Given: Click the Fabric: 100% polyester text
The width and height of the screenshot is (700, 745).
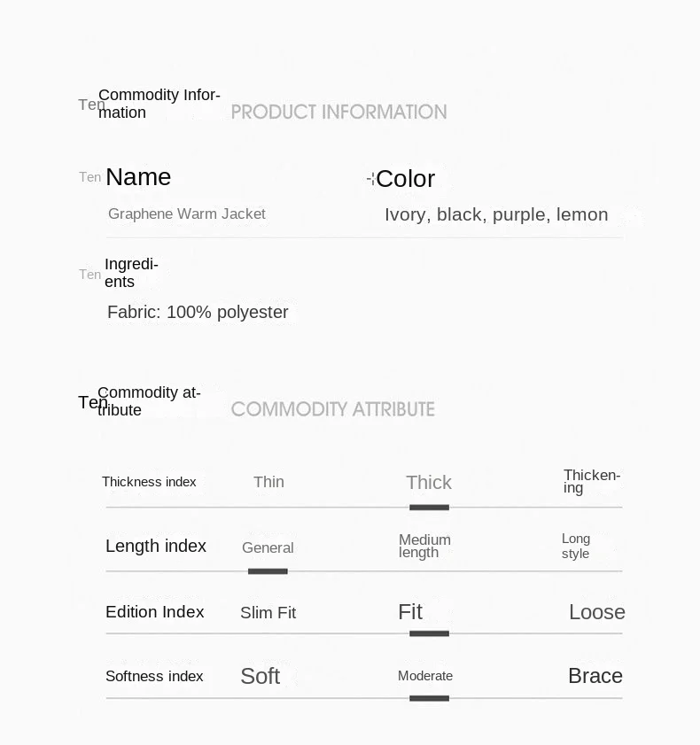Looking at the screenshot, I should (198, 312).
